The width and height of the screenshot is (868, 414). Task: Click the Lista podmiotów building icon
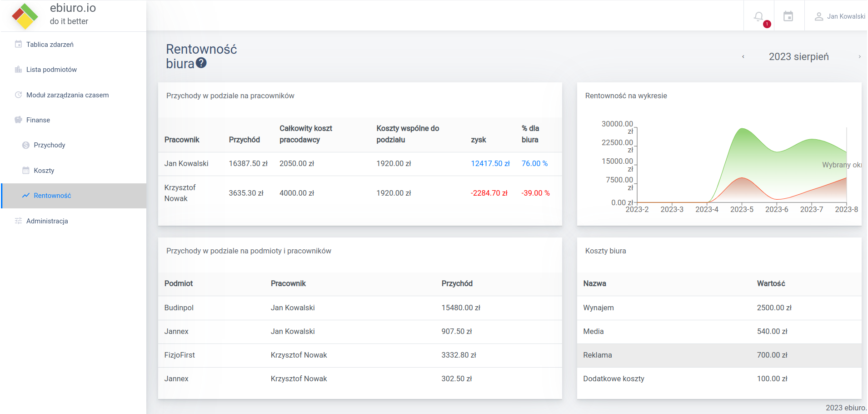(18, 70)
